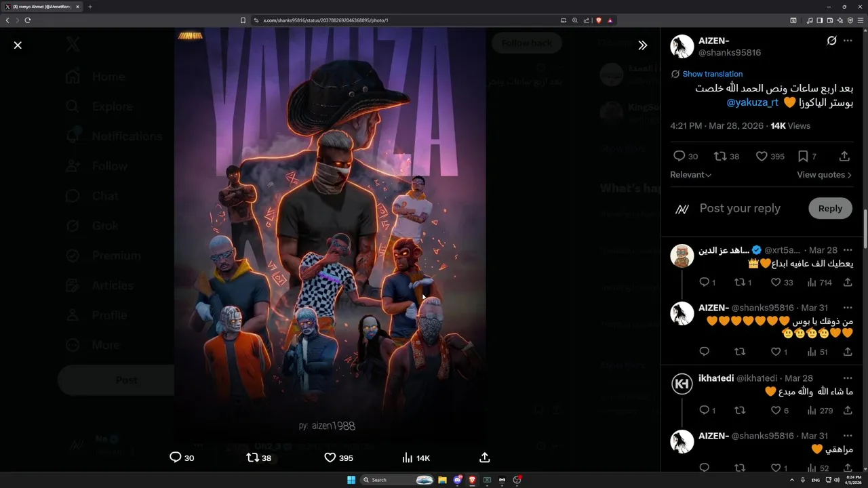This screenshot has height=488, width=868.
Task: View the 279 views stat on ikha1edi comment
Action: (820, 411)
